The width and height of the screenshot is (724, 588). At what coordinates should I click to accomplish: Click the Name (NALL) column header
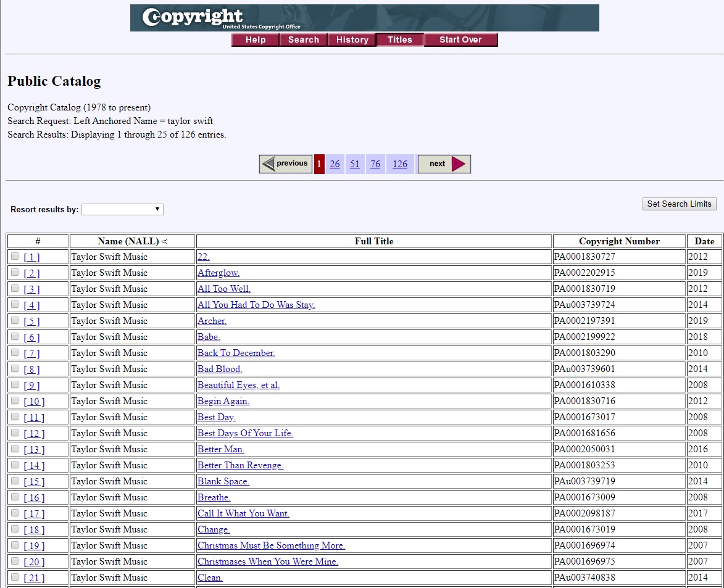pyautogui.click(x=133, y=241)
